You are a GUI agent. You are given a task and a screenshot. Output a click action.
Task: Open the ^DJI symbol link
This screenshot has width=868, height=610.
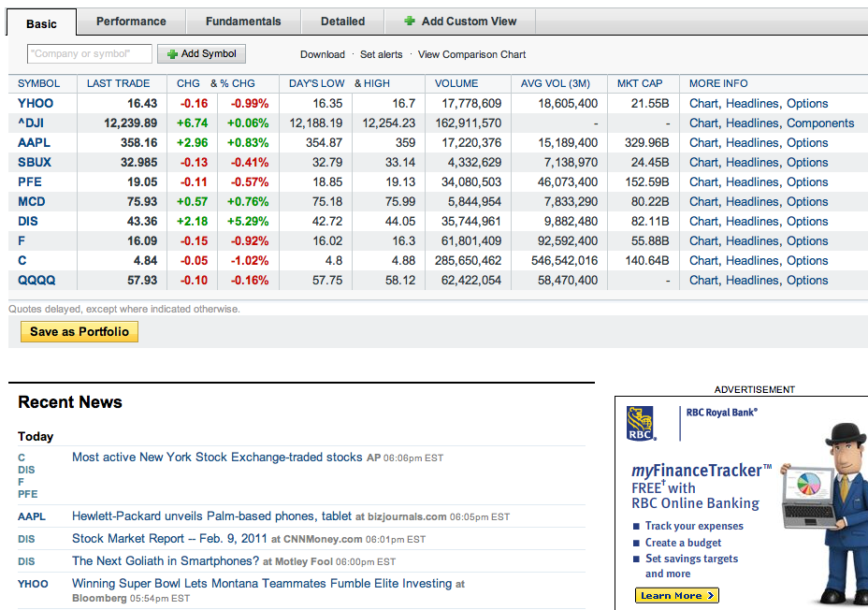click(31, 123)
